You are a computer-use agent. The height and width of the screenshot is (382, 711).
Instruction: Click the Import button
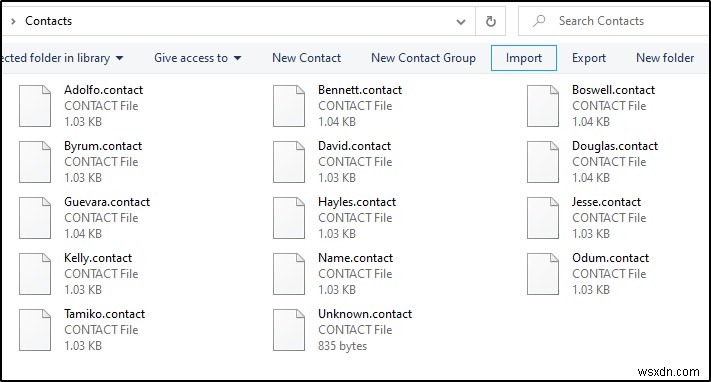524,58
